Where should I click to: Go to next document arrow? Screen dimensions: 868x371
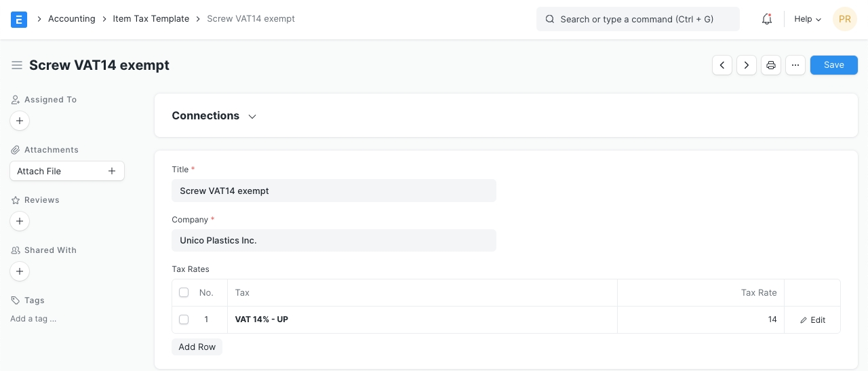tap(747, 65)
